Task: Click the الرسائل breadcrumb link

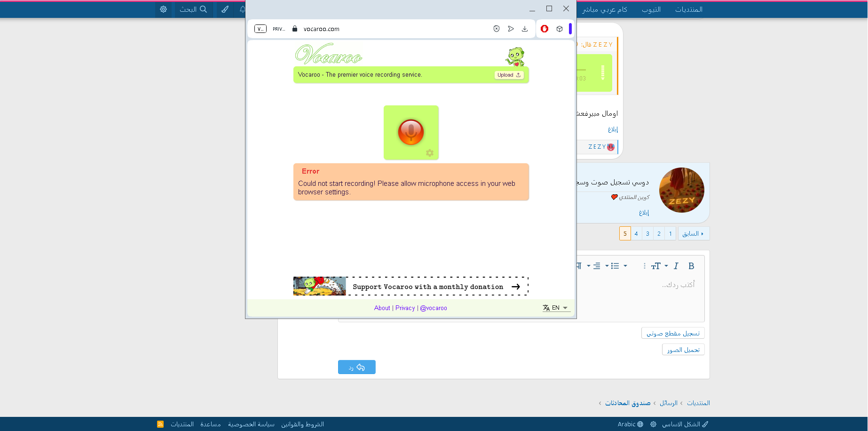Action: 669,403
